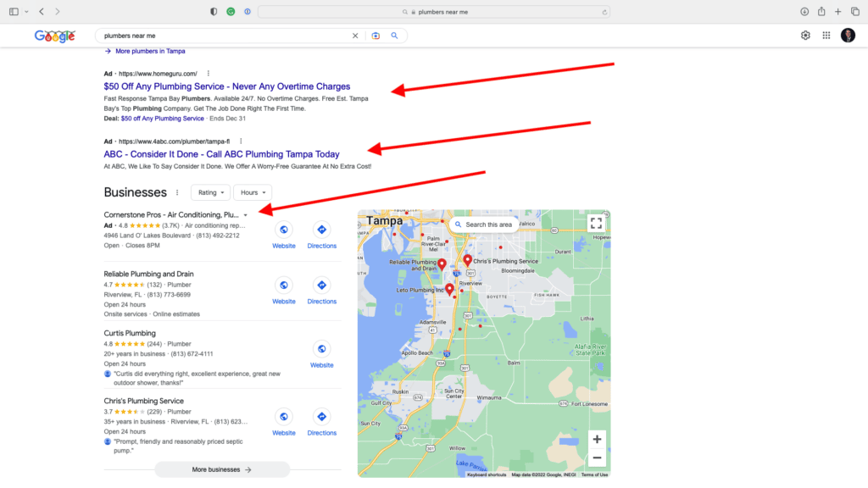Expand map to fullscreen
Screen dimensions: 868x488
pos(596,223)
